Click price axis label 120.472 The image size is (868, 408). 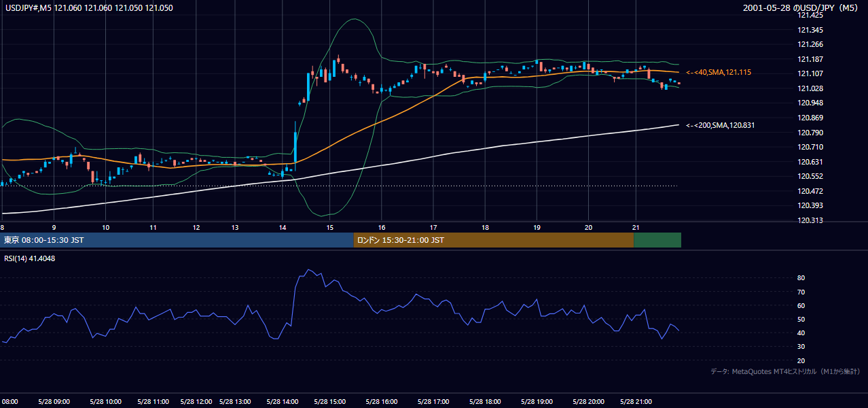click(x=810, y=190)
